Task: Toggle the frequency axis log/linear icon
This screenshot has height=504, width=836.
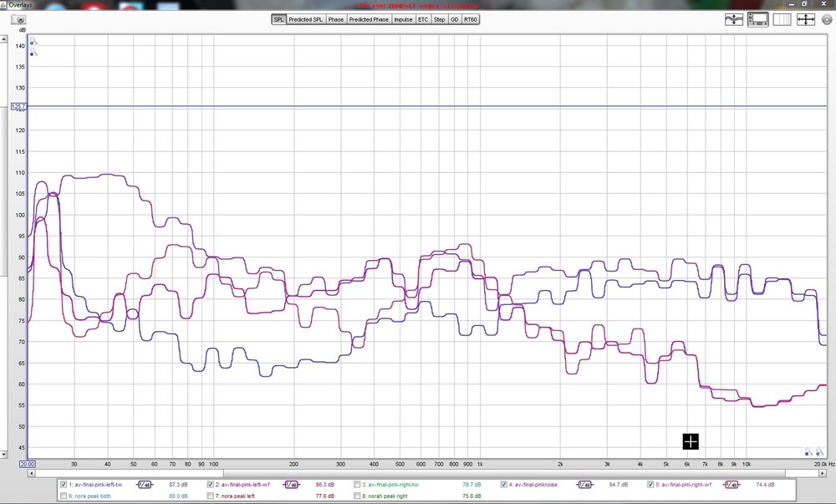Action: click(782, 20)
